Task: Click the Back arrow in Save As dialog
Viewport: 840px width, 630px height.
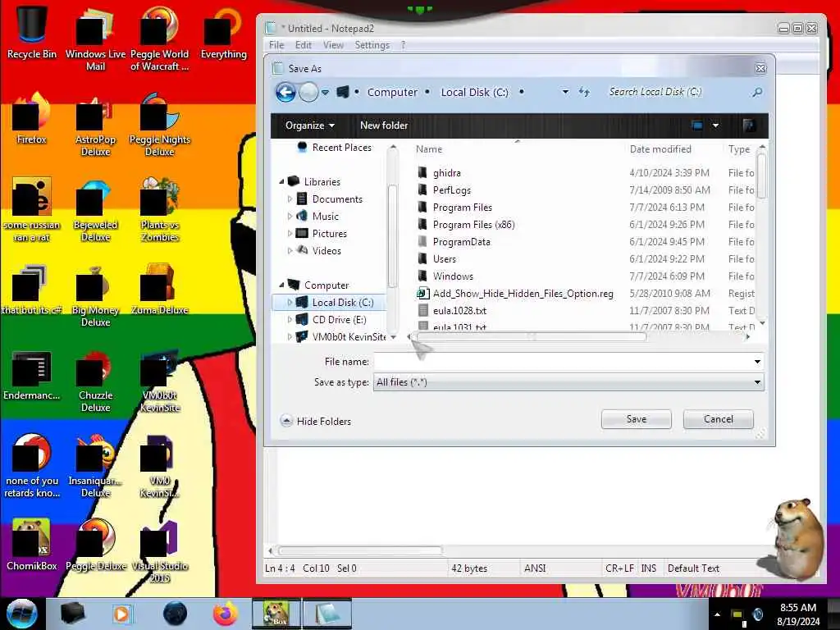Action: click(x=285, y=92)
